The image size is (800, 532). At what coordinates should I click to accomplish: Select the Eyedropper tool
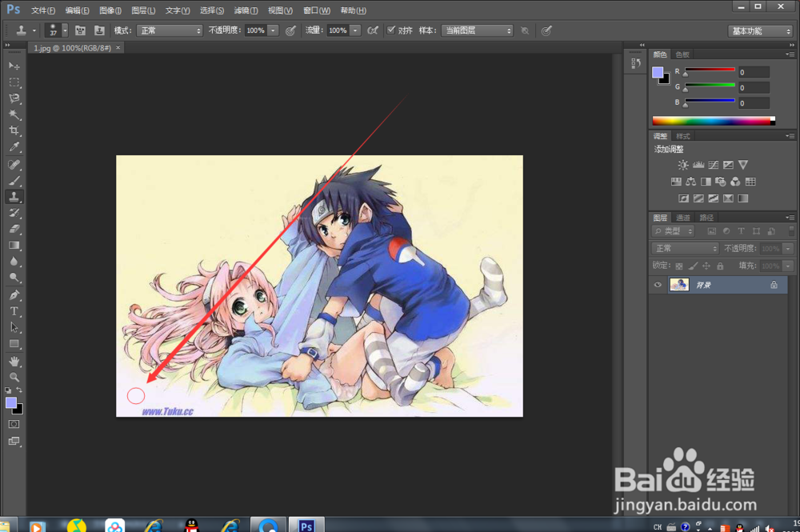pos(14,147)
